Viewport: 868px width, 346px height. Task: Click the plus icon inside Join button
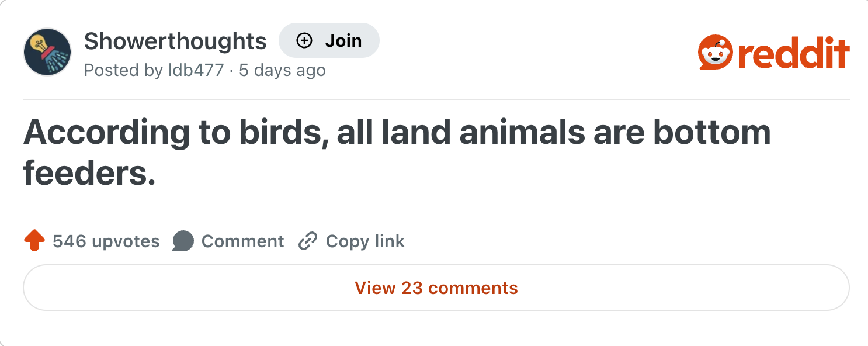click(304, 41)
